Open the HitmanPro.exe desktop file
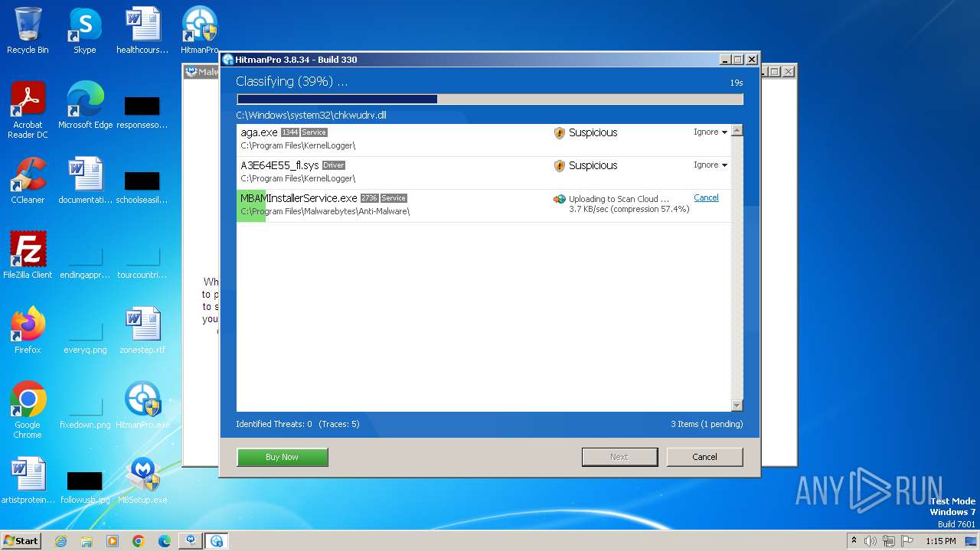 click(x=142, y=406)
